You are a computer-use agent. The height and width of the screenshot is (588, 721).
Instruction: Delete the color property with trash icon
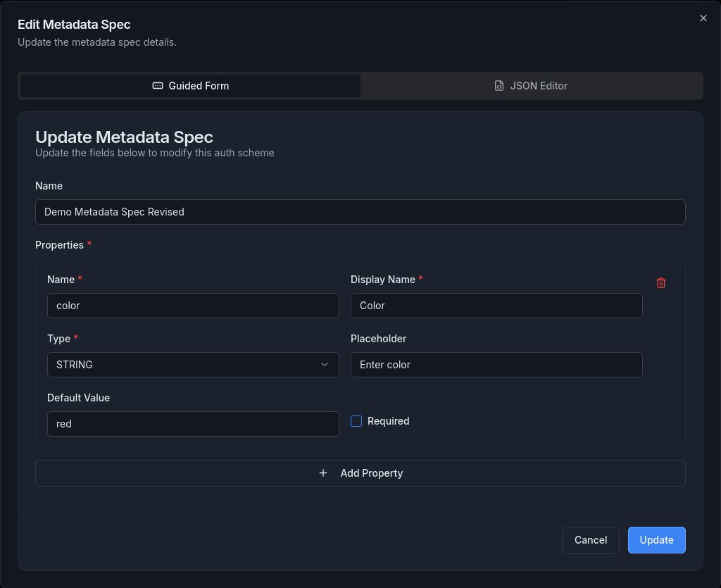(x=661, y=282)
